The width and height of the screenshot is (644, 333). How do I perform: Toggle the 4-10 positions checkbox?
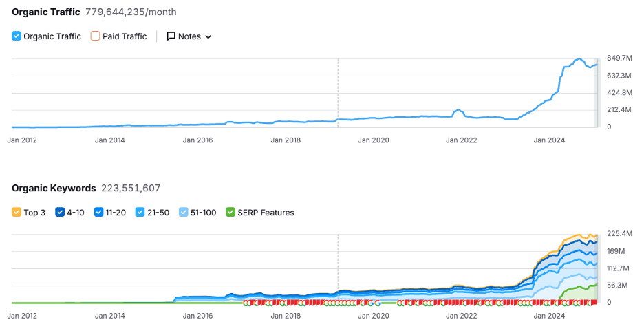(x=59, y=213)
